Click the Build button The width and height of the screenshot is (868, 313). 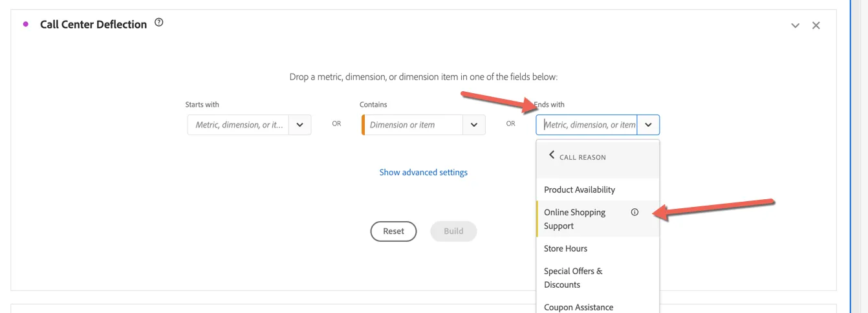453,231
